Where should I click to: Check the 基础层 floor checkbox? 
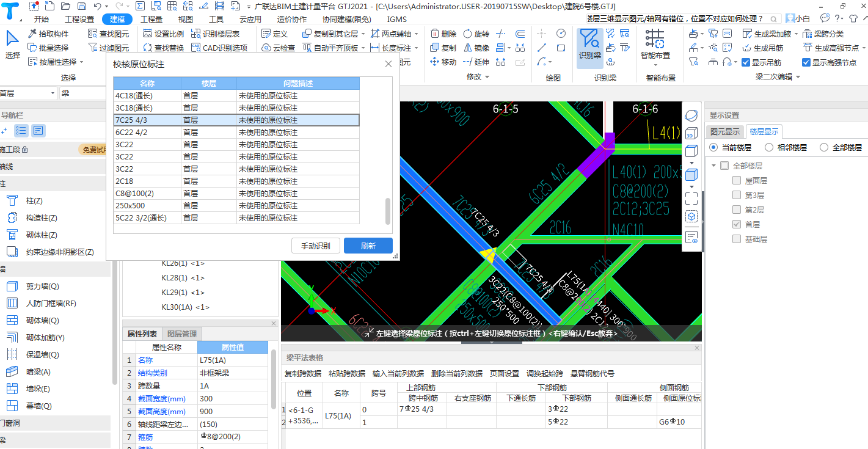pos(737,239)
